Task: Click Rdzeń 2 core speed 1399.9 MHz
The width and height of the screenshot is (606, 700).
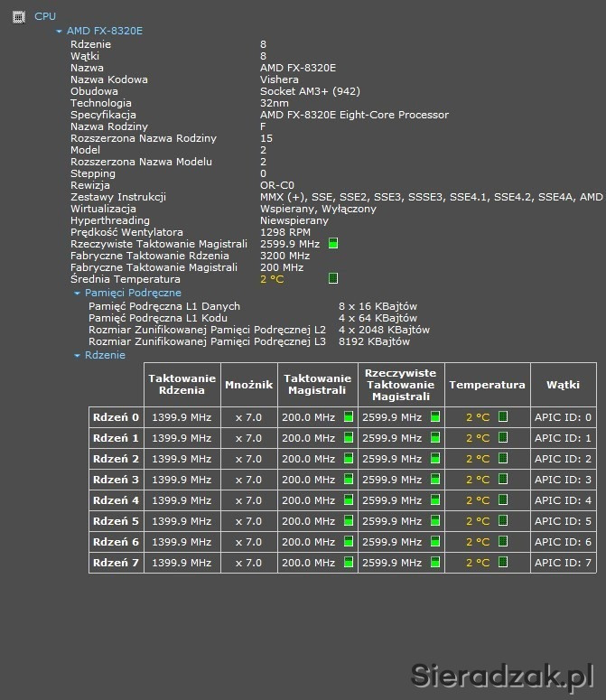Action: (x=182, y=459)
